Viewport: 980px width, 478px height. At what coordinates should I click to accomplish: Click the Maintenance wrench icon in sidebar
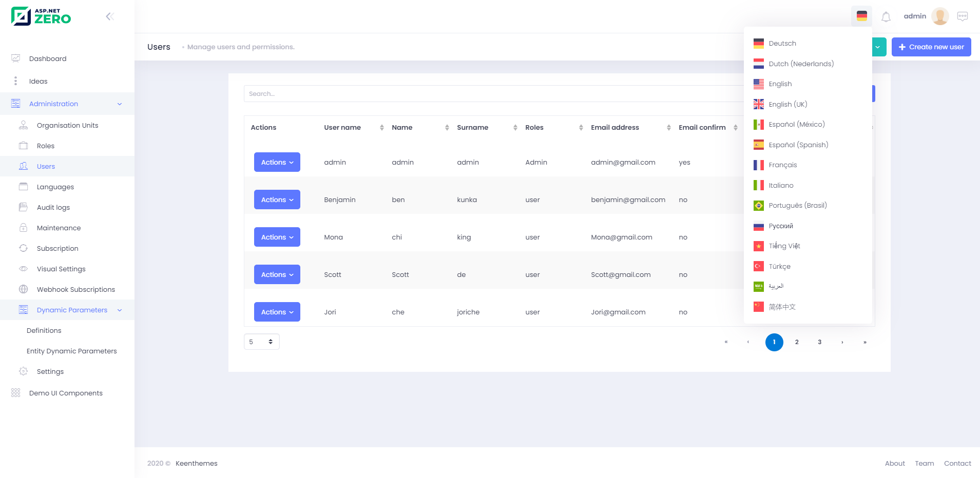tap(23, 227)
